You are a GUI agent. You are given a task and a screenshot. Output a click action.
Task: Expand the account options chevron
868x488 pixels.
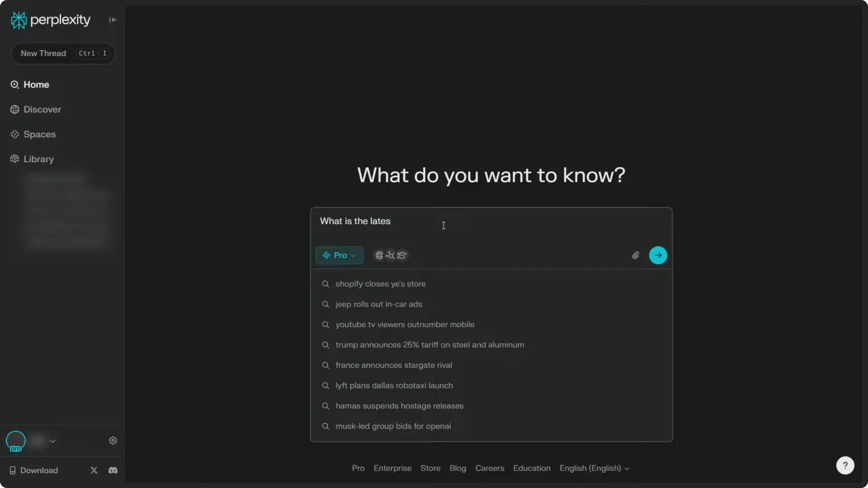(53, 441)
